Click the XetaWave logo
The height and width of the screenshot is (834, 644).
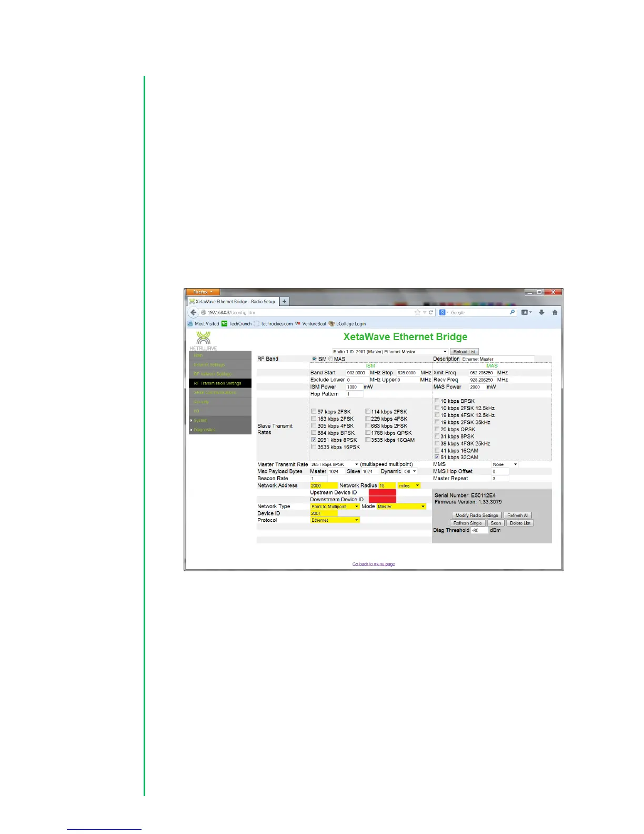[x=203, y=341]
